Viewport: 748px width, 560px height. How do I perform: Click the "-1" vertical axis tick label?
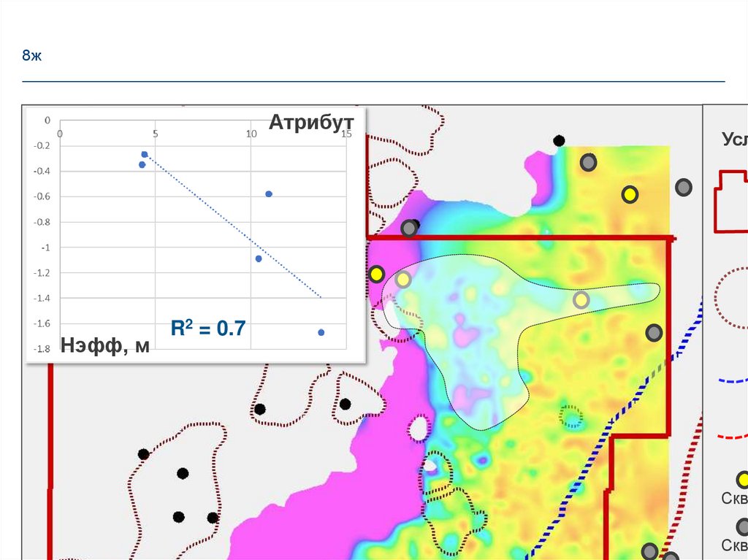coord(45,248)
